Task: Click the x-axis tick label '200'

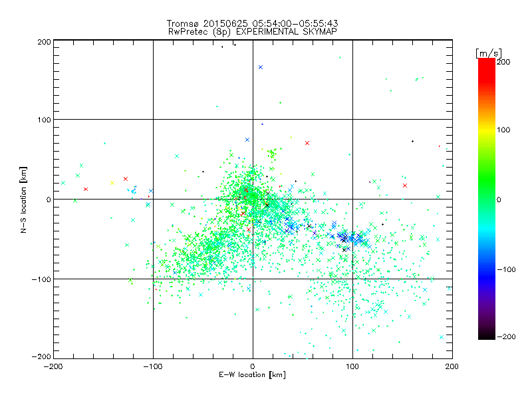Action: coord(452,366)
